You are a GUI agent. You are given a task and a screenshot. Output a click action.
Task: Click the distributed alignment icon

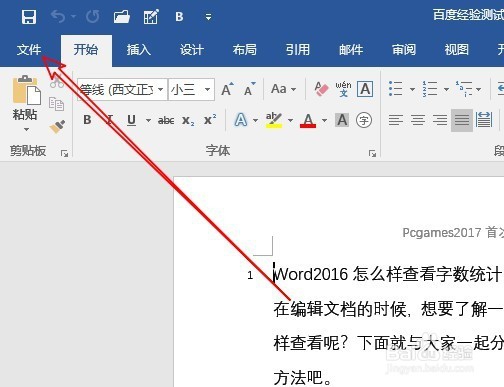484,120
